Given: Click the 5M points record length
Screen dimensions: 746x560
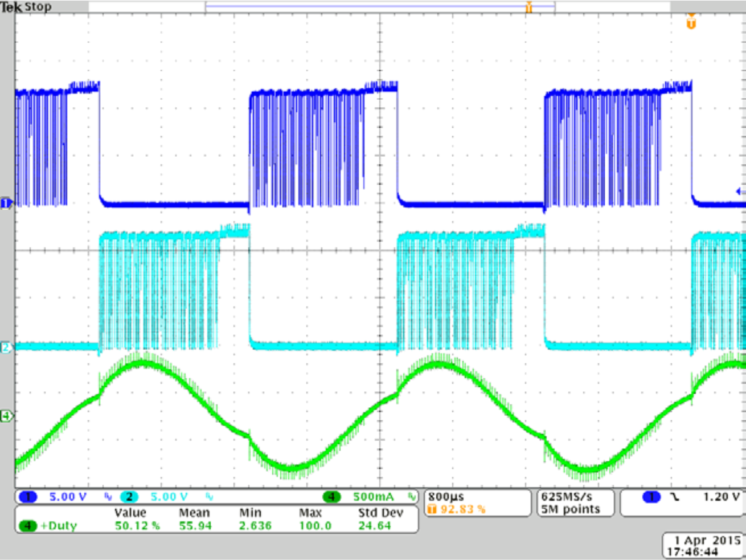Looking at the screenshot, I should 571,509.
